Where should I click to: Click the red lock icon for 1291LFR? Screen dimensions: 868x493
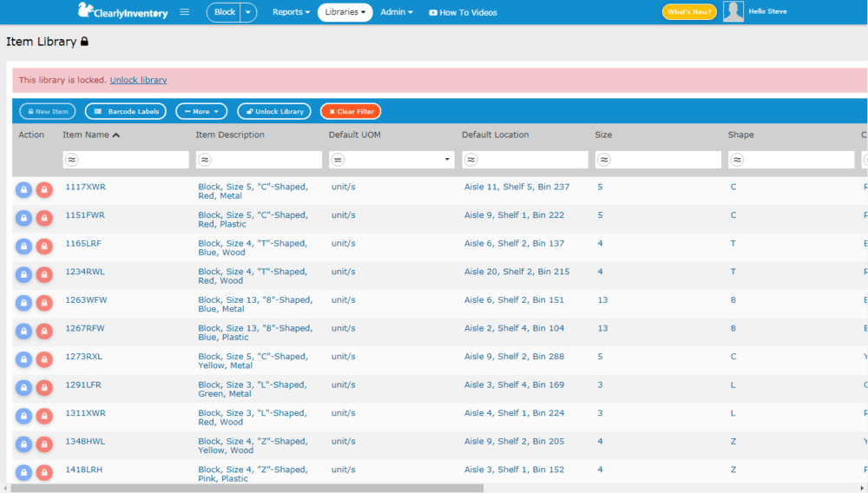pos(44,387)
